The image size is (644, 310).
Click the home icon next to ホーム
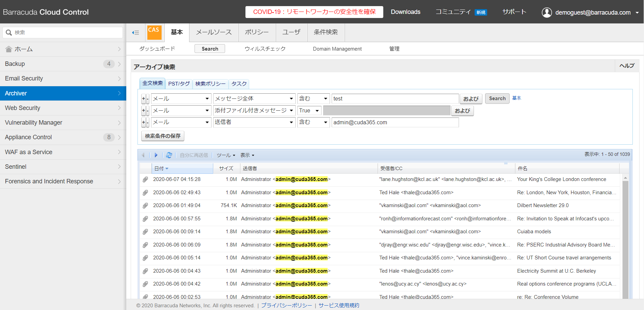[9, 49]
